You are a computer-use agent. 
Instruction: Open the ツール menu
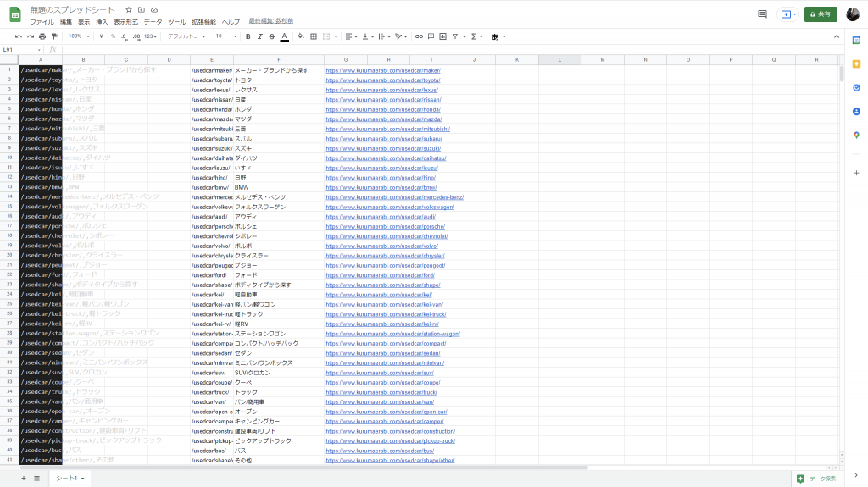(x=176, y=22)
